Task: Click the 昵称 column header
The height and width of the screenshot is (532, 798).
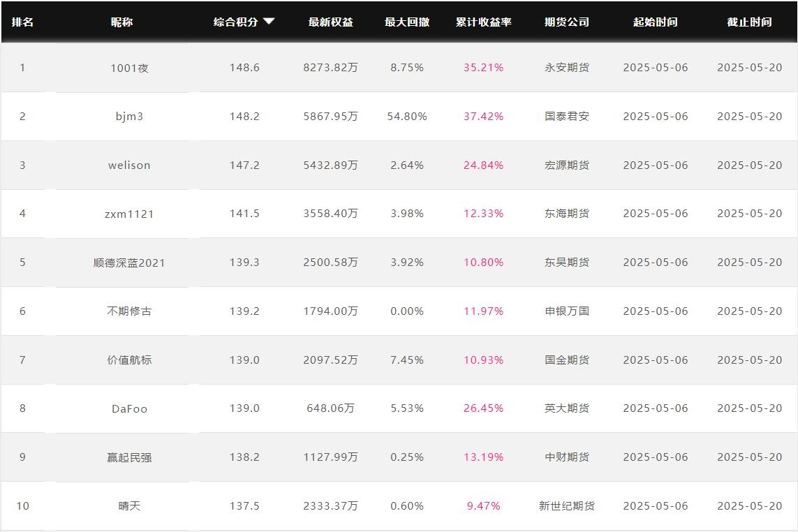Action: (x=121, y=22)
